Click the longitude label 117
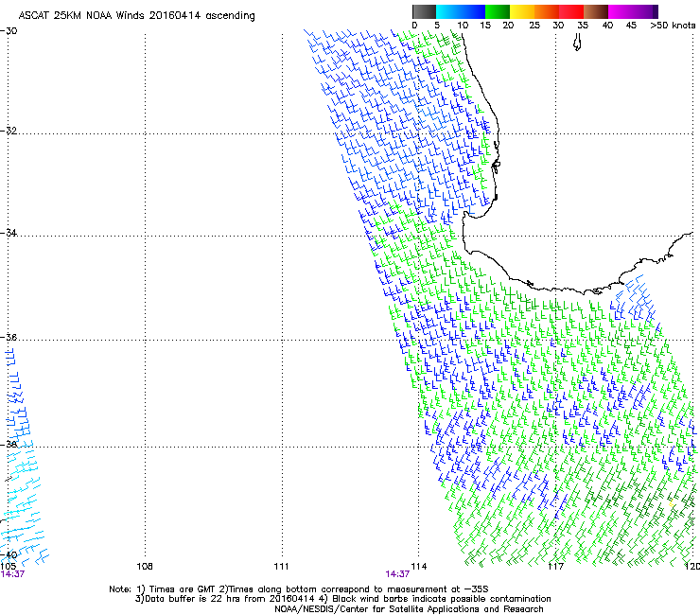This screenshot has width=700, height=615. (555, 567)
